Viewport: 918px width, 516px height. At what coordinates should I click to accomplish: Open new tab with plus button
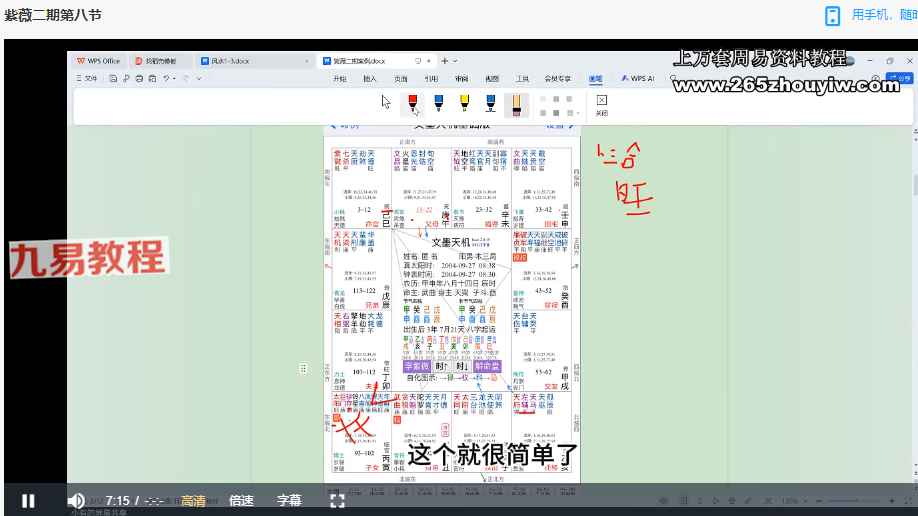[444, 61]
